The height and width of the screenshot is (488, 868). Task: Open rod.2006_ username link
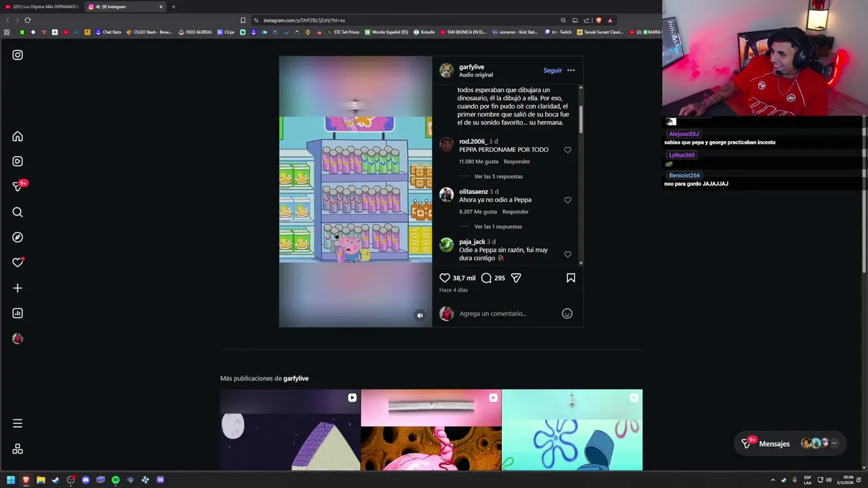(x=472, y=142)
